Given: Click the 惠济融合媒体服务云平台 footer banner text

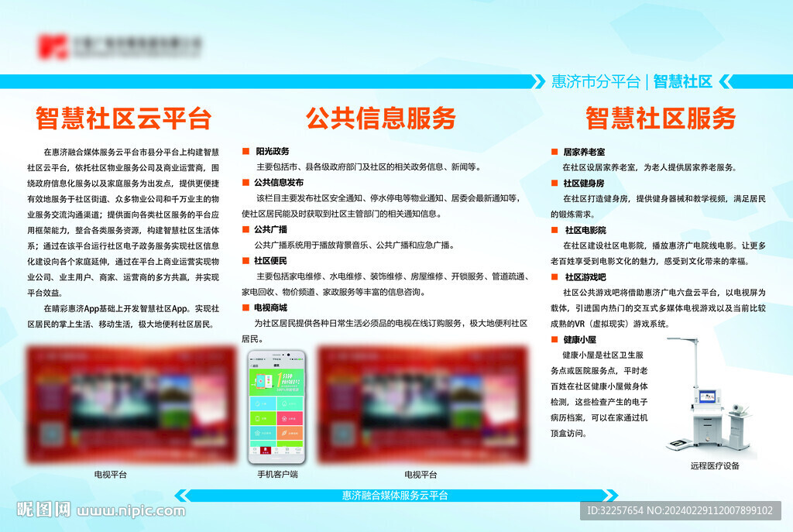Looking at the screenshot, I should point(395,496).
